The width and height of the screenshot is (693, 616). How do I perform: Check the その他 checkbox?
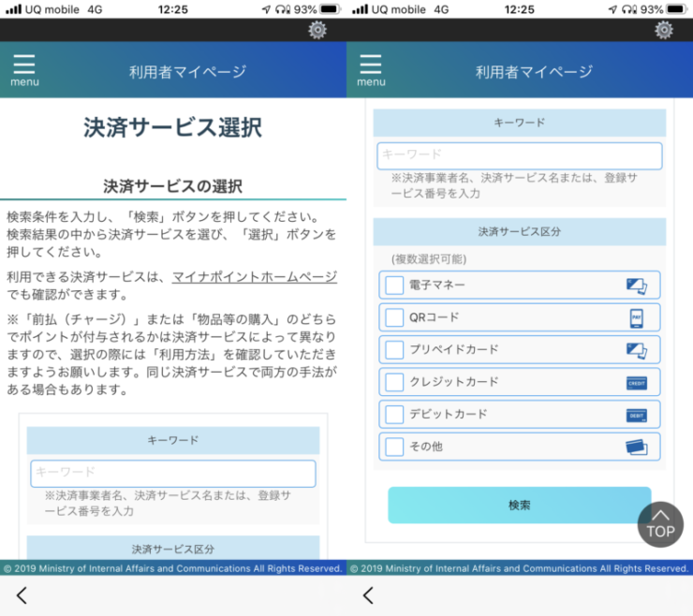coord(394,447)
